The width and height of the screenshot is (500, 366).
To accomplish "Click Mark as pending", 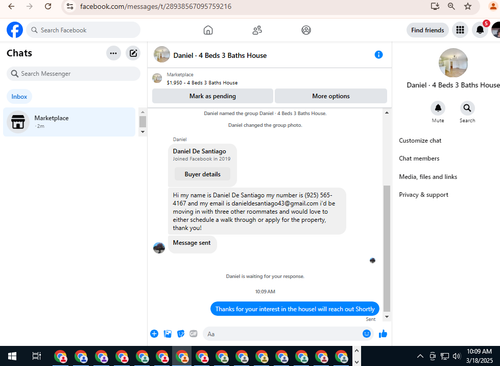I will [213, 96].
